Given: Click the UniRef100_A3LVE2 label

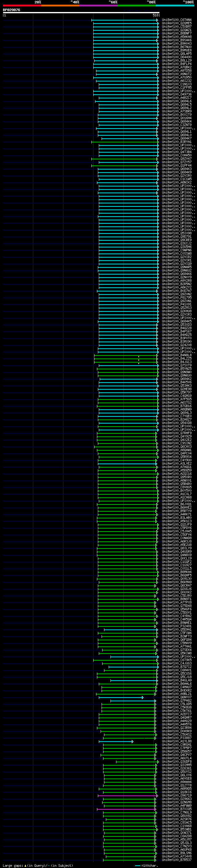Looking at the screenshot, I should tap(176, 464).
